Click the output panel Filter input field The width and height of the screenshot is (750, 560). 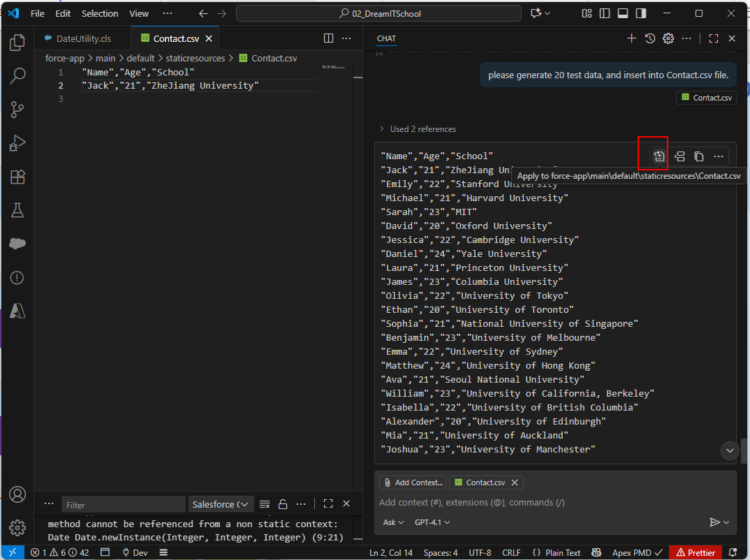point(123,505)
